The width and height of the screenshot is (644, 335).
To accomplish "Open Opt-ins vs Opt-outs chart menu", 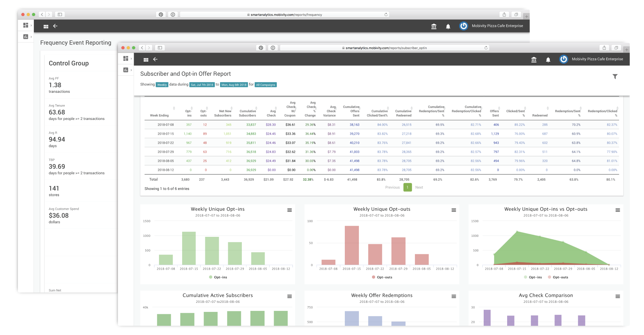I will (x=618, y=210).
